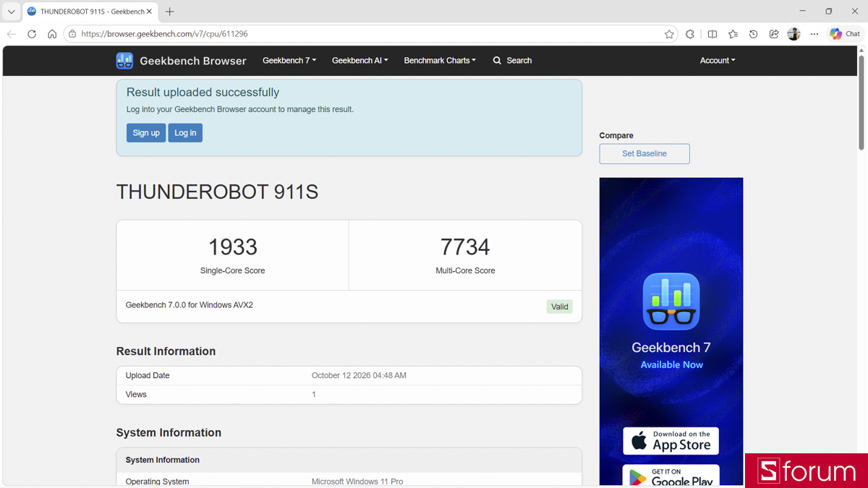Open the Account dropdown menu
The width and height of the screenshot is (868, 488).
coord(718,61)
